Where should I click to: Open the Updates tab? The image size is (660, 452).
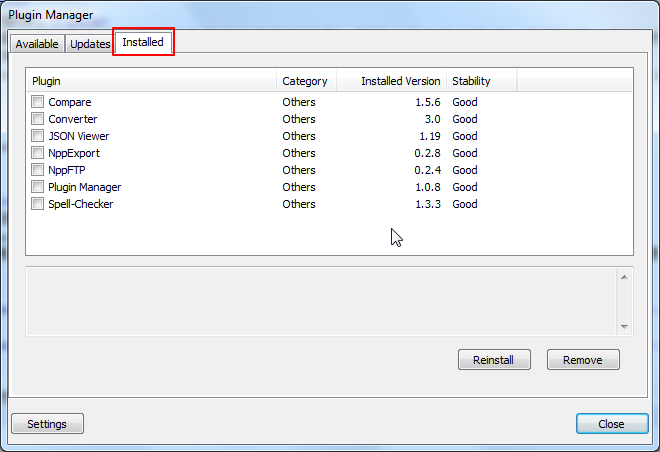click(90, 44)
